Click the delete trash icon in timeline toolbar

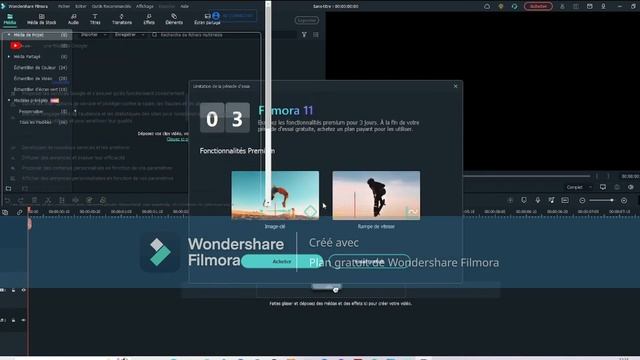coord(35,200)
